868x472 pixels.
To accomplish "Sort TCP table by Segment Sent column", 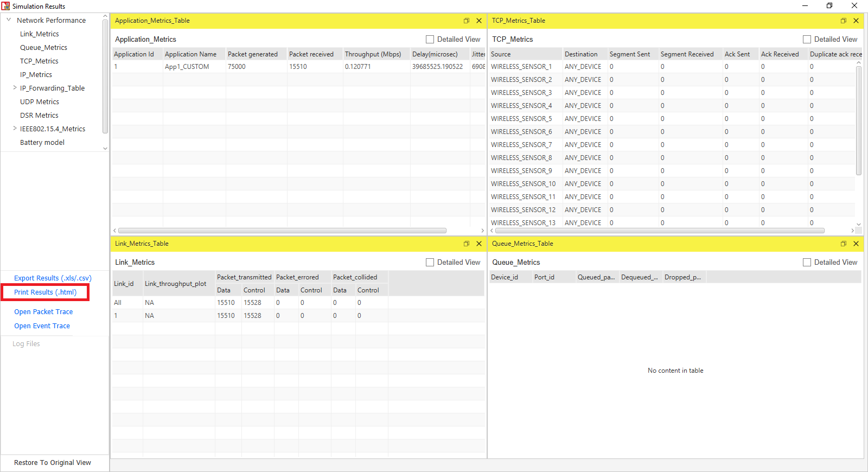I will coord(633,54).
